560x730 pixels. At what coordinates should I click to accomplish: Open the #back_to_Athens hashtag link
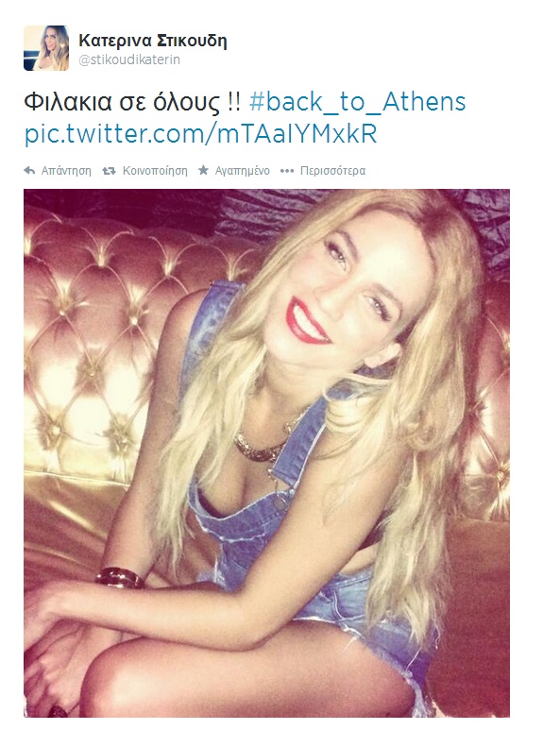[358, 102]
